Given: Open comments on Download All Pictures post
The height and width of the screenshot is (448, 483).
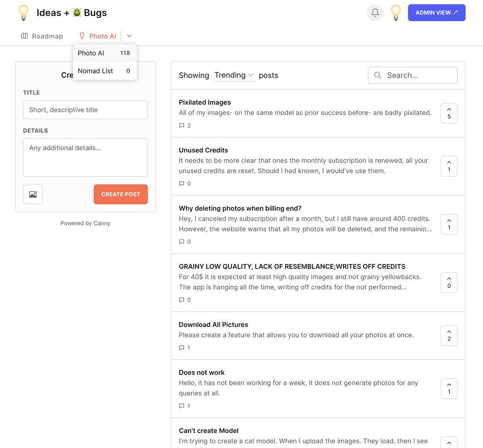Looking at the screenshot, I should 185,348.
